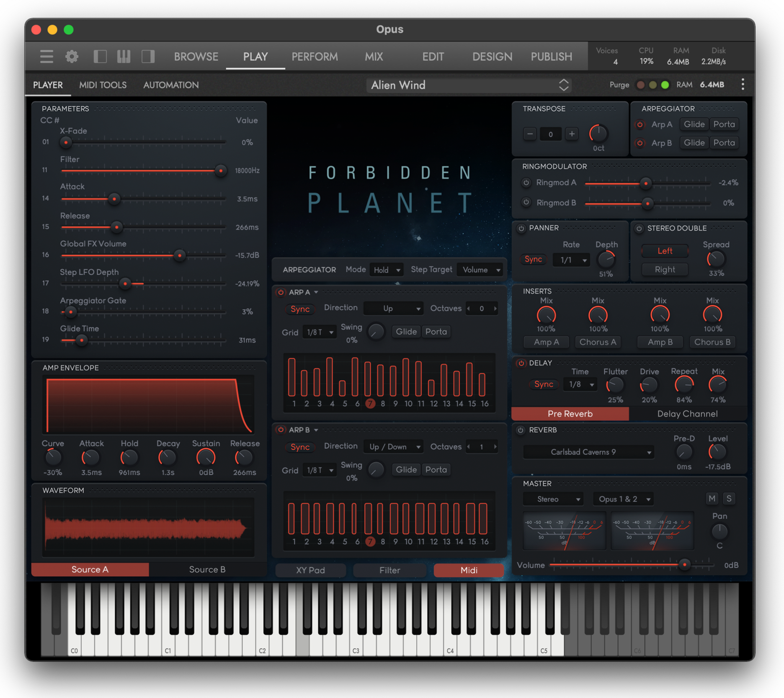784x698 pixels.
Task: Open the hamburger main menu
Action: (x=46, y=56)
